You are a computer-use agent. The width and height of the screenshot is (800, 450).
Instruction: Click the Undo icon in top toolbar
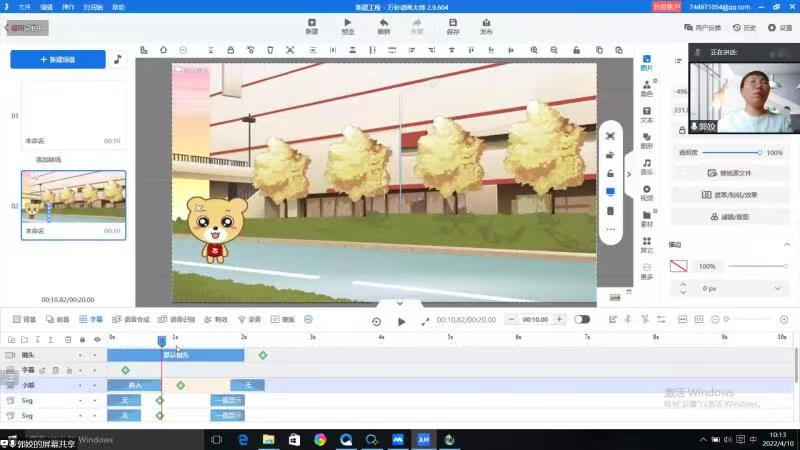tap(383, 25)
